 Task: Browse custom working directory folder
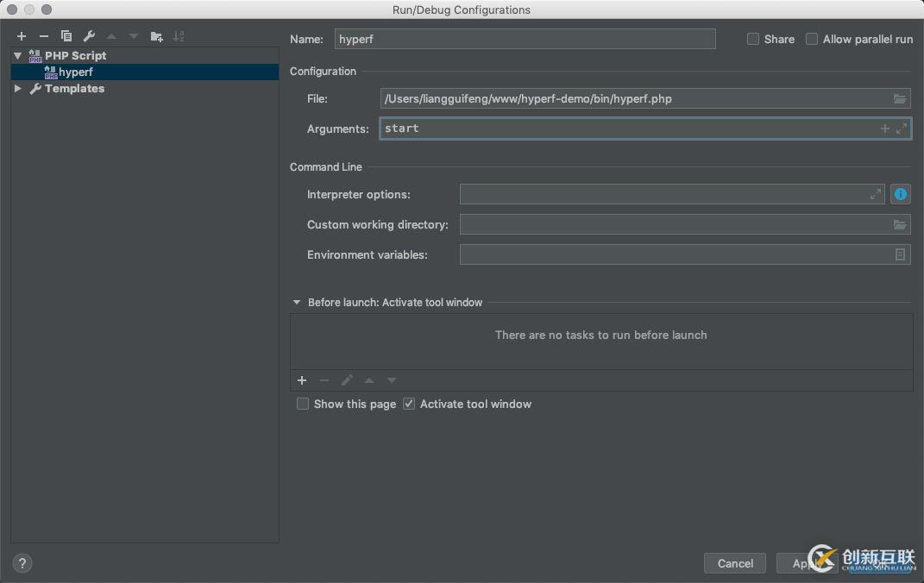pyautogui.click(x=900, y=224)
